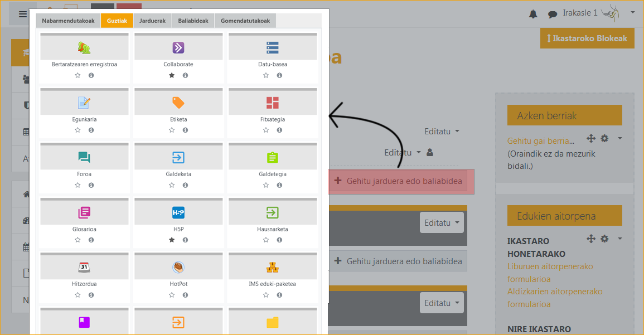This screenshot has width=644, height=335.
Task: Show info for Fitxategia resource
Action: click(279, 130)
